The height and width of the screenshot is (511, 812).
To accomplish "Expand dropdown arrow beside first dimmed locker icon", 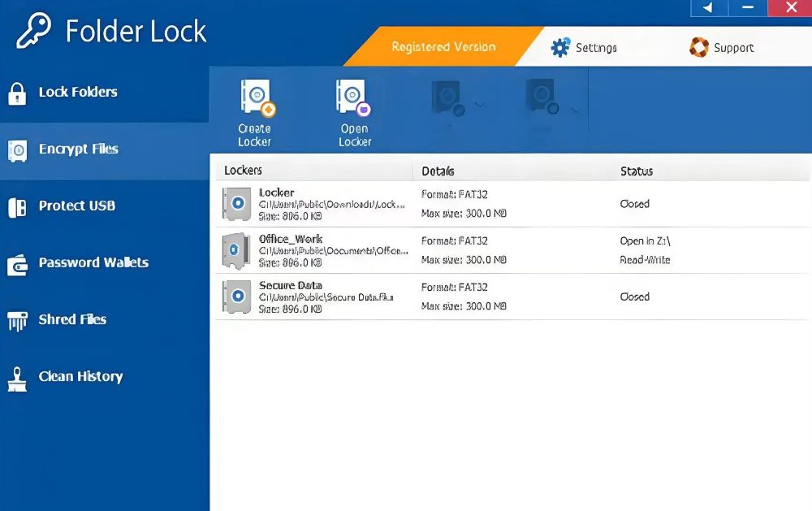I will (x=479, y=104).
